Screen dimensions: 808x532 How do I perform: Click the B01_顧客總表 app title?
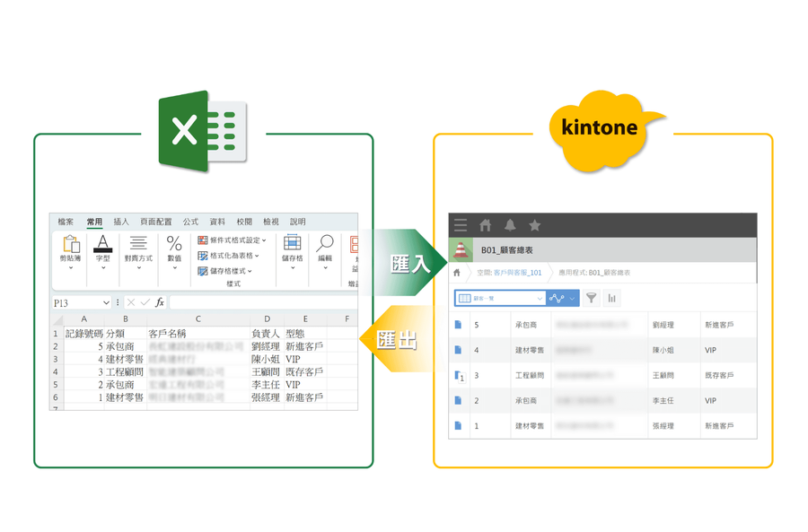coord(507,250)
